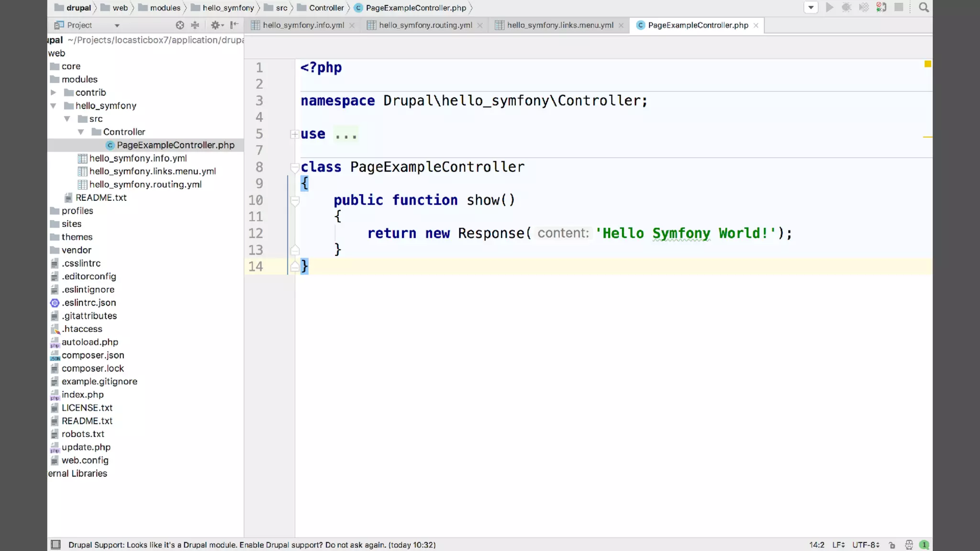
Task: Open Project panel settings gear
Action: pos(216,25)
